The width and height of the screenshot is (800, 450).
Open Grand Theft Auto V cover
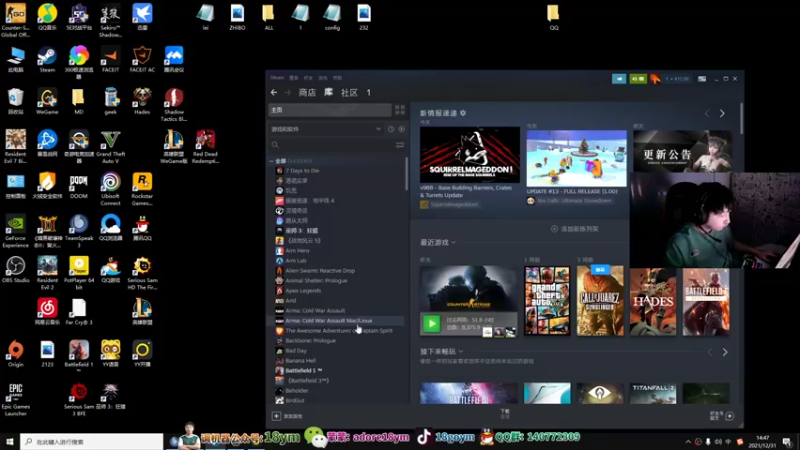(547, 301)
